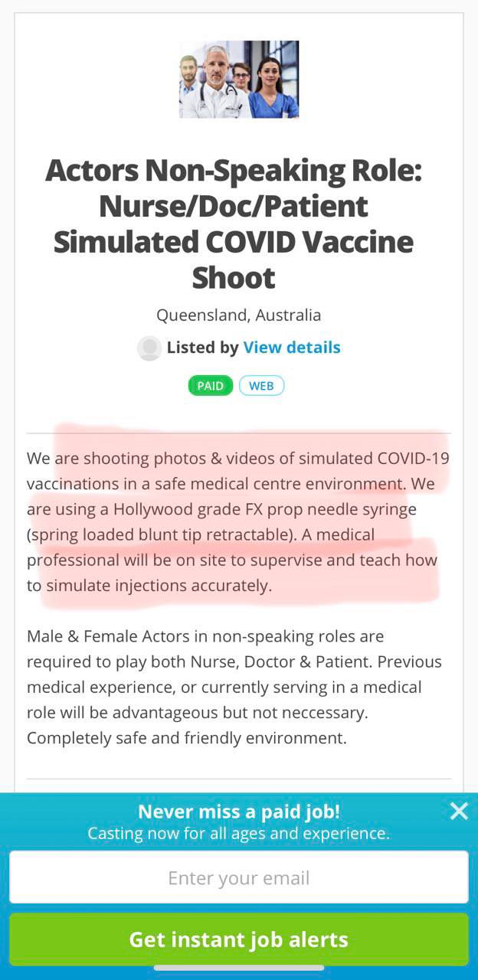Dismiss the job alerts banner with X
The image size is (478, 980).
click(x=459, y=811)
